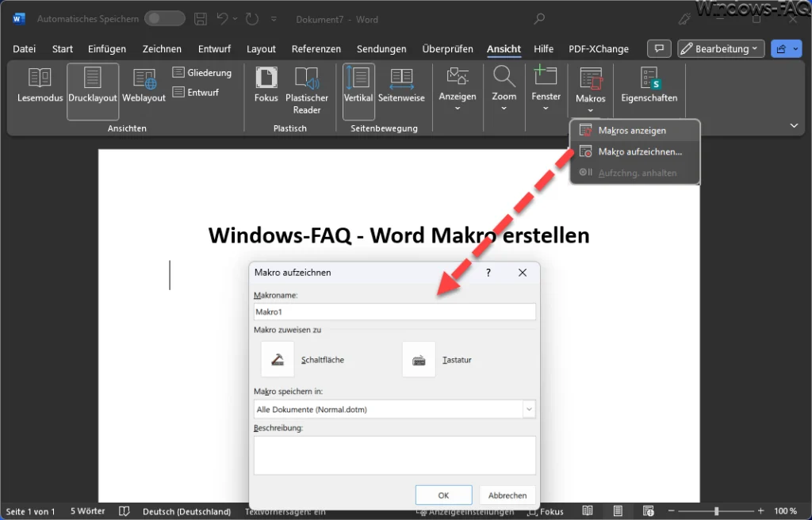Open the Gliederung outline view
812x520 pixels.
202,72
